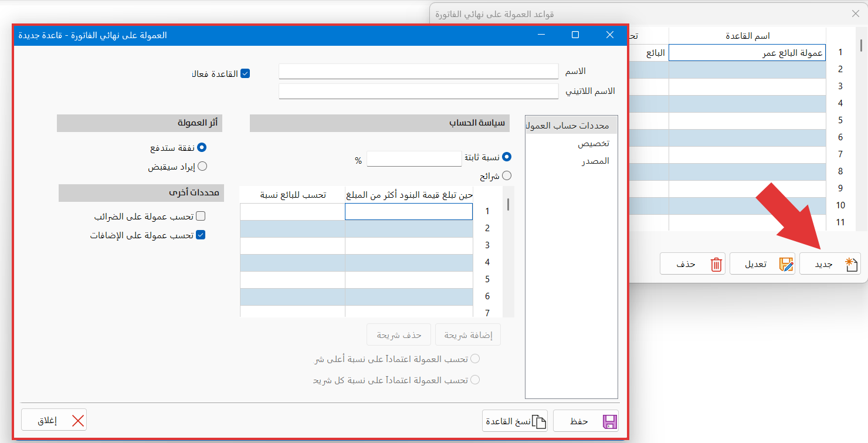Click the حفظ (Save) button
This screenshot has height=443, width=868.
[585, 421]
